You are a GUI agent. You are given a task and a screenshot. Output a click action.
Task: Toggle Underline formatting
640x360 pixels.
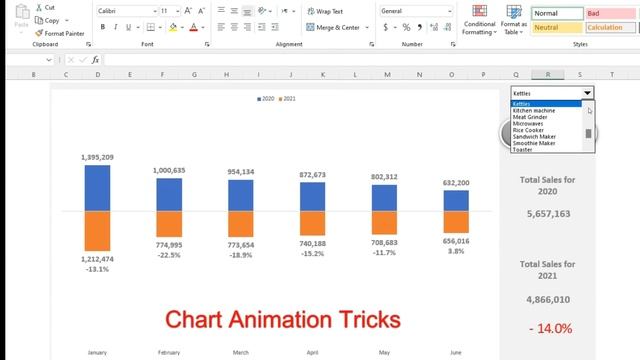[129, 27]
